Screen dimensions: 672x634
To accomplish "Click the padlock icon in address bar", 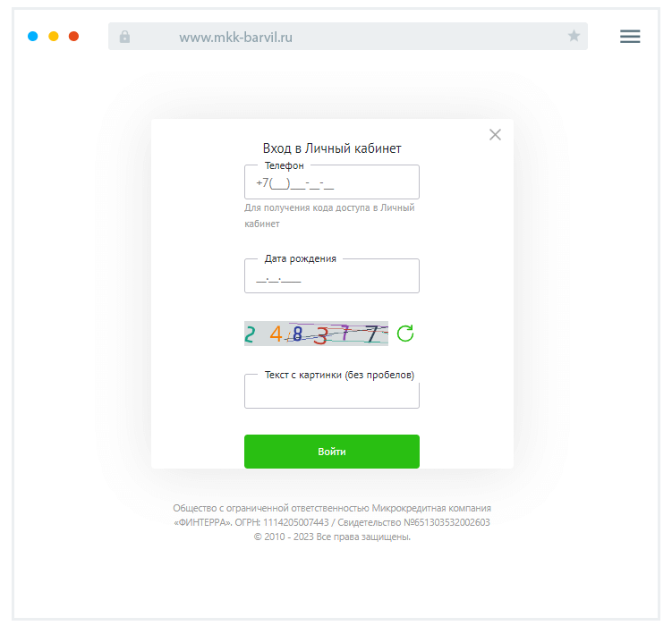I will tap(124, 37).
